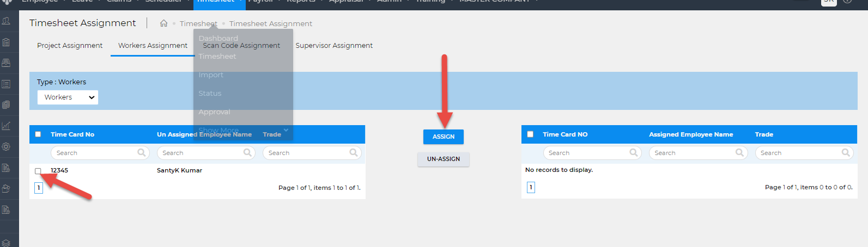Open the box icon in left sidebar
This screenshot has width=868, height=247.
(x=7, y=188)
